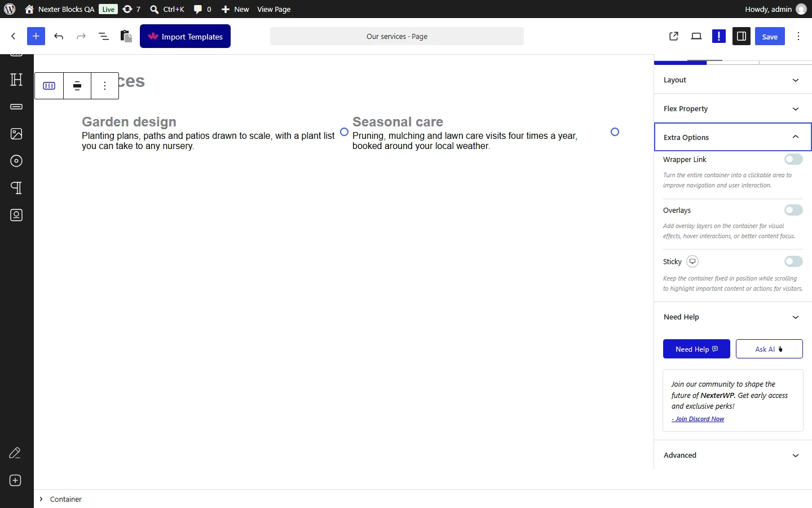Click the add-box icon at sidebar bottom
Image resolution: width=812 pixels, height=508 pixels.
(15, 480)
